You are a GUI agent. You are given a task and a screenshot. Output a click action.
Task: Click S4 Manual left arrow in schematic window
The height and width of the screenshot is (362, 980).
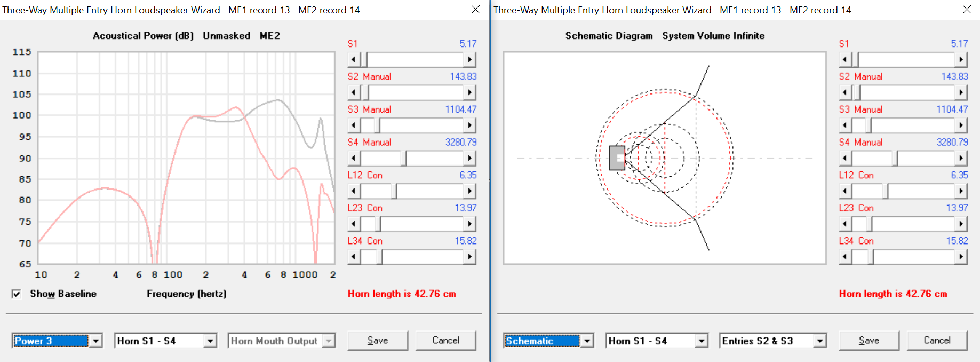(846, 158)
